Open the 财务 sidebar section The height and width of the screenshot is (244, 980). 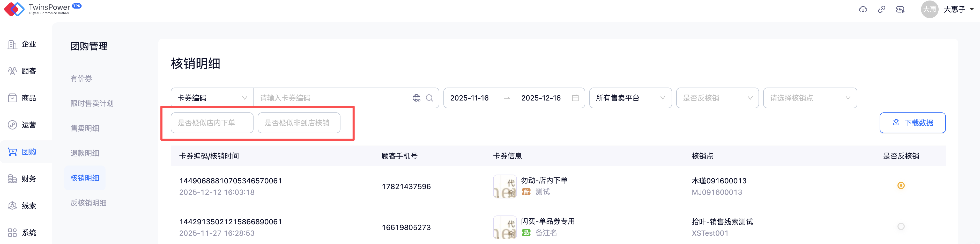23,179
